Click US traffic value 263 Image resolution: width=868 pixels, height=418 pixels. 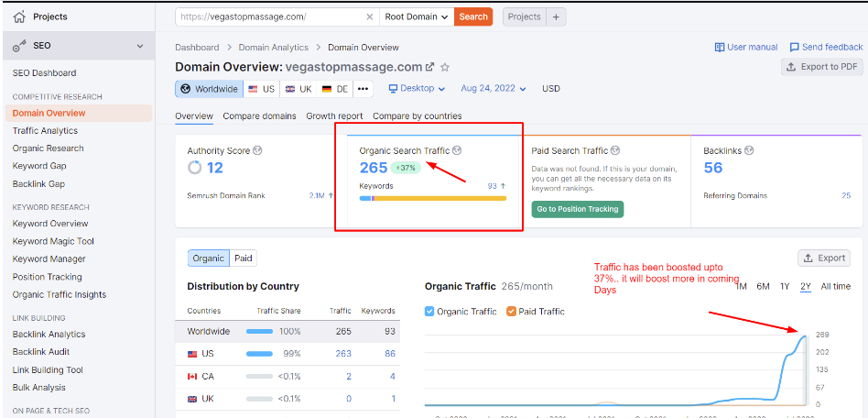(343, 354)
